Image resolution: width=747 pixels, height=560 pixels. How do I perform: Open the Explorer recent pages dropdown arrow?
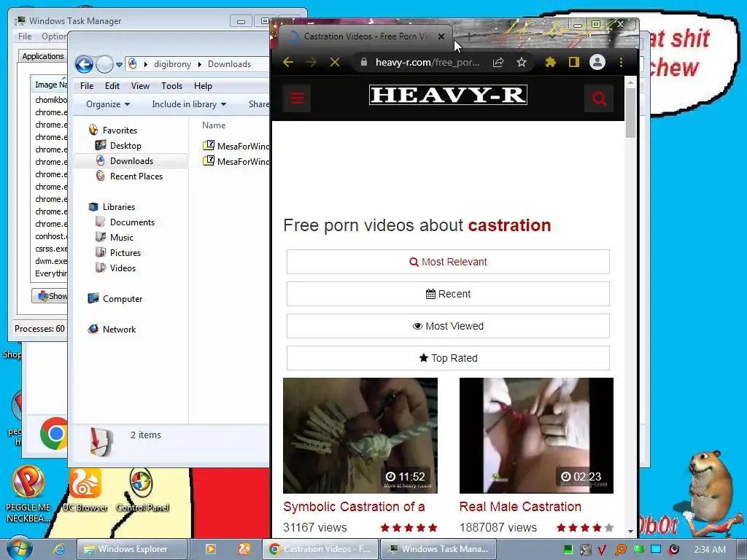pos(119,65)
